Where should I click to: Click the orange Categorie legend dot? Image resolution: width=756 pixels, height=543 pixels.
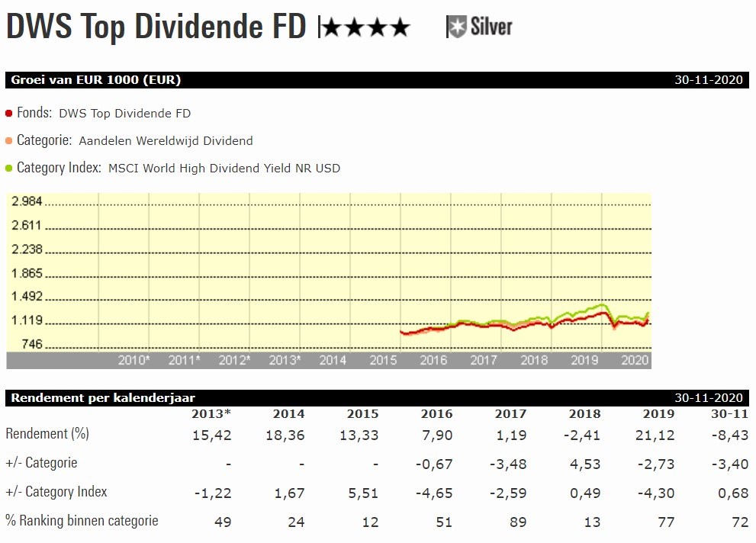[x=9, y=140]
